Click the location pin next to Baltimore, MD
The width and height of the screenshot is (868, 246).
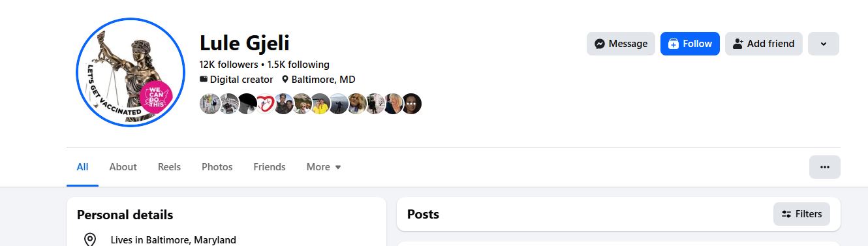[x=285, y=80]
